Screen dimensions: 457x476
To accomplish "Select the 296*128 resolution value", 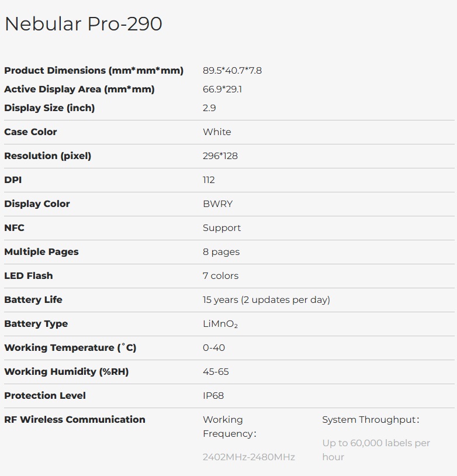I will pyautogui.click(x=220, y=156).
